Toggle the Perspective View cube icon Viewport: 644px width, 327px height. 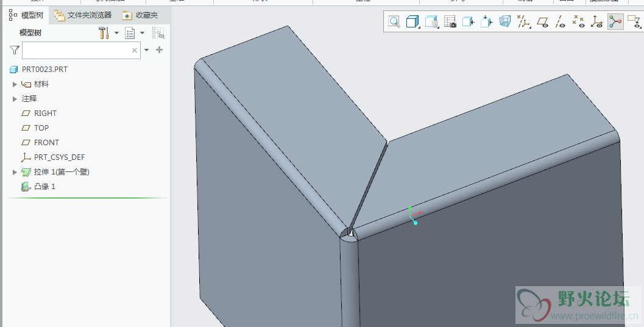coord(504,21)
